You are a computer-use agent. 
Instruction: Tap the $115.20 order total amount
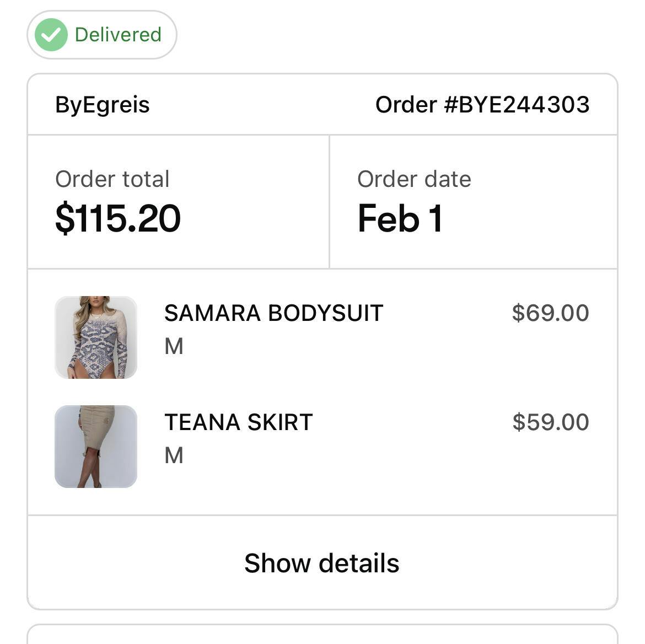coord(118,218)
